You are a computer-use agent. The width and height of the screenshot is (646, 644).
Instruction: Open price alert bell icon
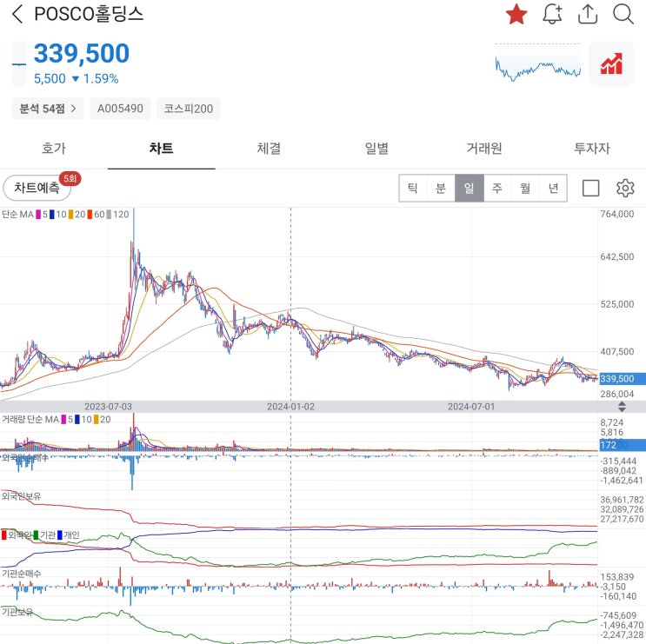pyautogui.click(x=552, y=15)
